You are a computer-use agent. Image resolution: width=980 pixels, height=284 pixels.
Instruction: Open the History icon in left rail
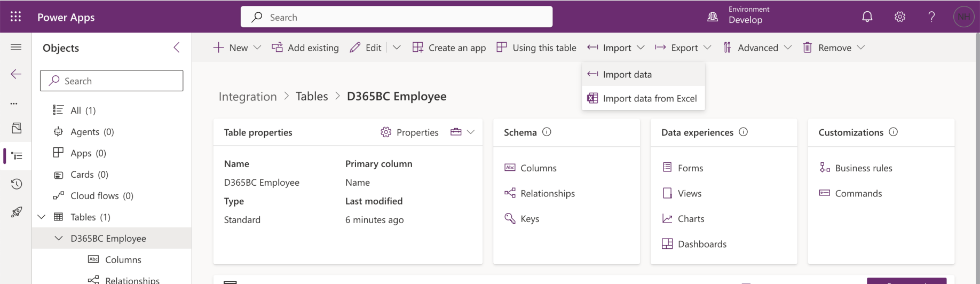[17, 184]
